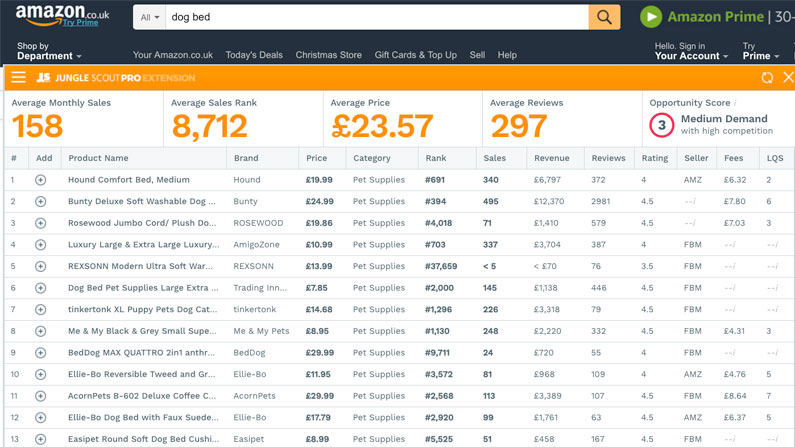Expand the Shop by Department menu
Image resolution: width=795 pixels, height=447 pixels.
[49, 51]
